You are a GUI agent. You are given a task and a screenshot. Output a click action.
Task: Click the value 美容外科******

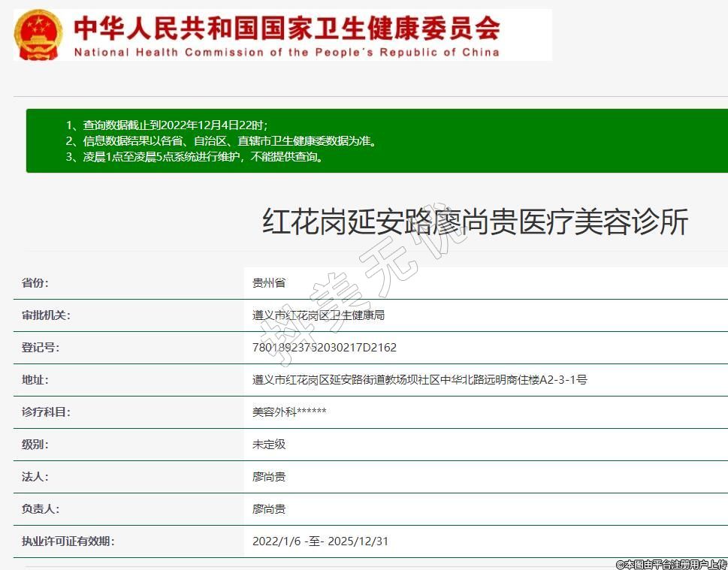coord(289,412)
